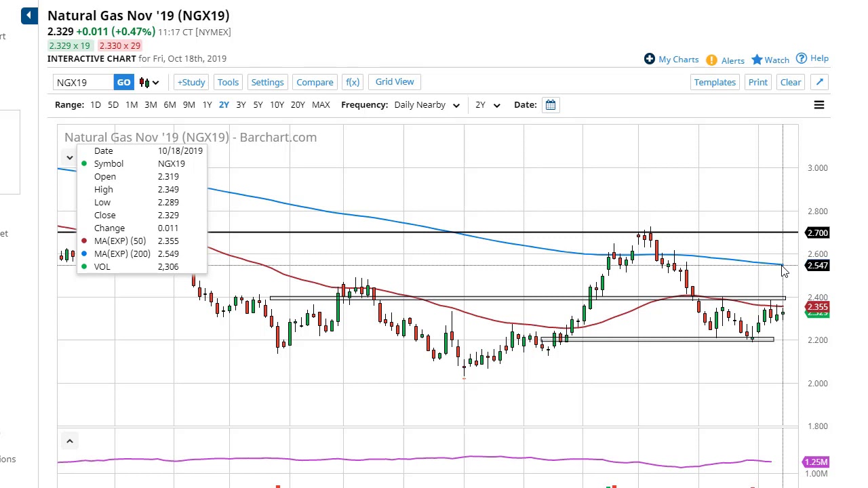Select the 10Y range
The width and height of the screenshot is (868, 488).
(x=277, y=105)
